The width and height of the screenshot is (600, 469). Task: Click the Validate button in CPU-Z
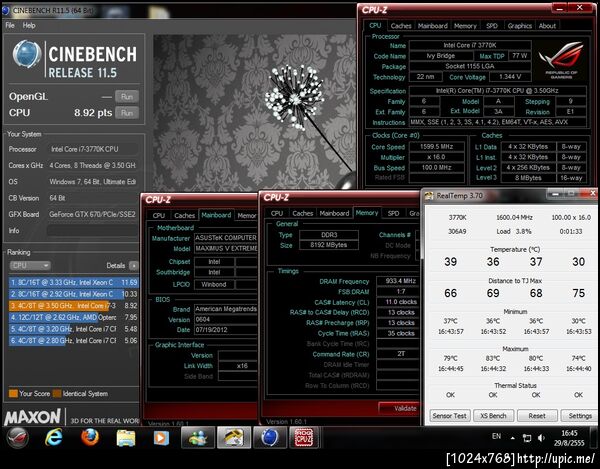399,409
